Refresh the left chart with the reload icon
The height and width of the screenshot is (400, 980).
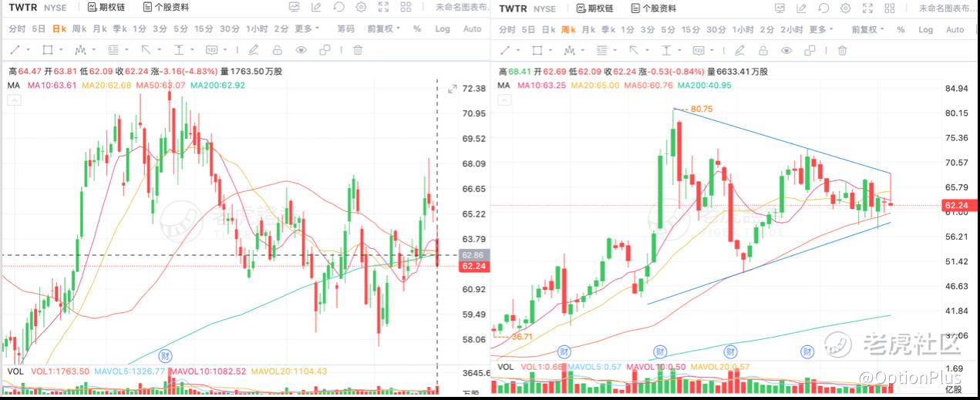[x=338, y=8]
